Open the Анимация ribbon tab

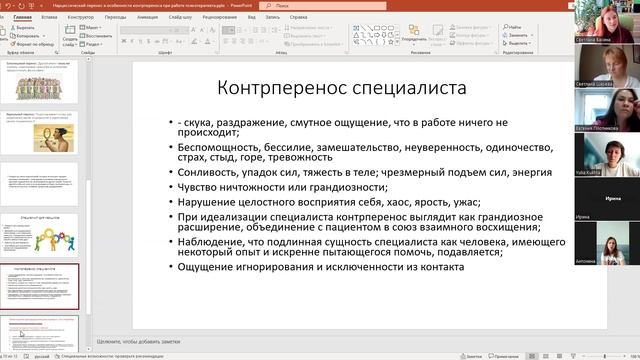(147, 17)
